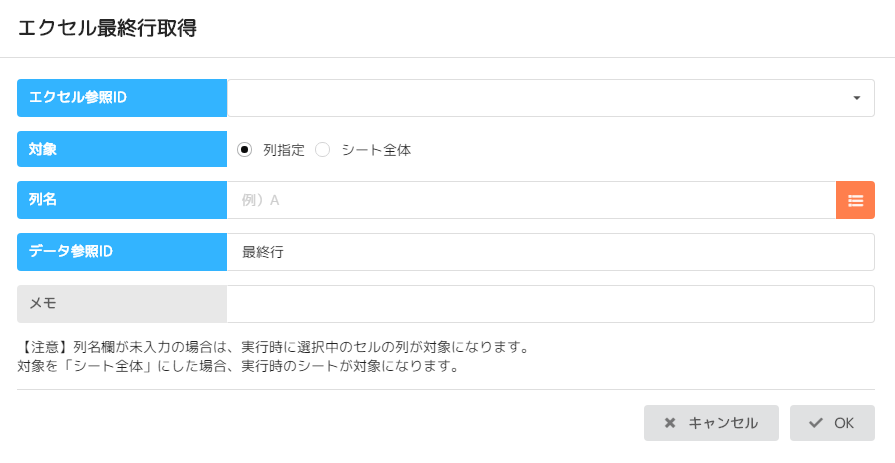Click the X icon on キャンセル button
The image size is (895, 463).
(x=670, y=423)
